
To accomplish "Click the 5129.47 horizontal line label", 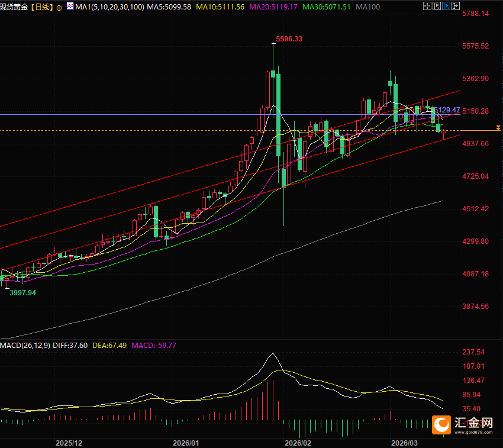I will [447, 109].
